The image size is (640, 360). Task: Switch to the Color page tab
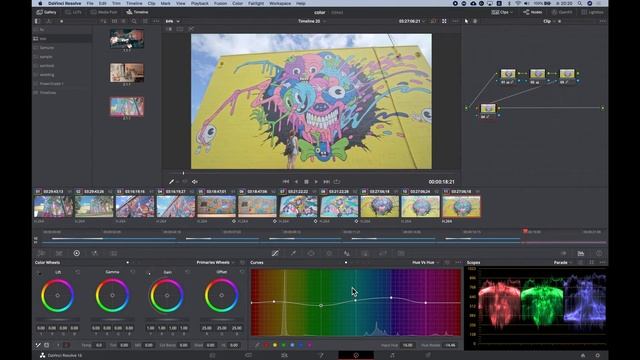[x=356, y=355]
